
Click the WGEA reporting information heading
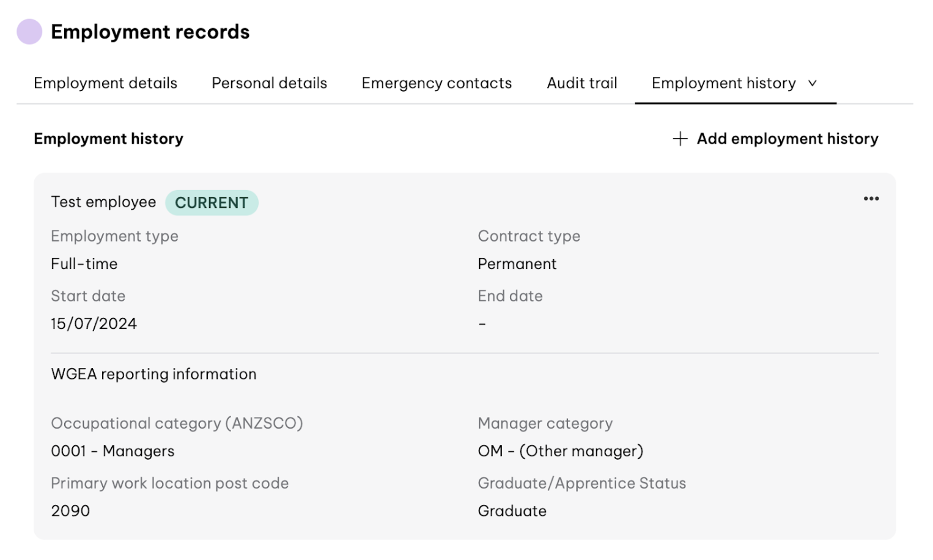(153, 374)
